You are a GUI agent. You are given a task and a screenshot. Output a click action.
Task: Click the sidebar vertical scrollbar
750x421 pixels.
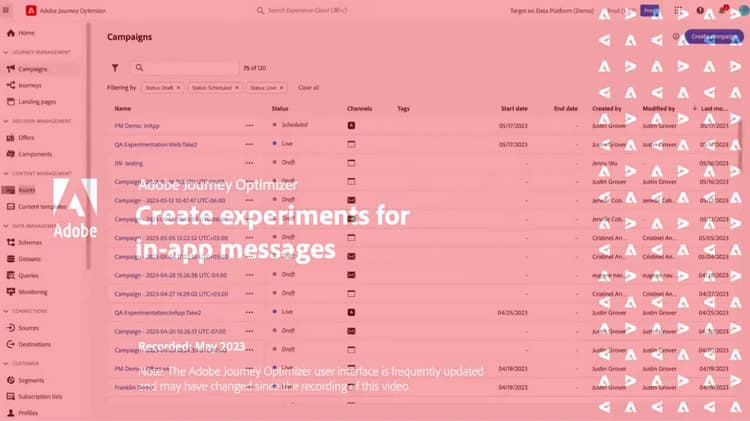tap(88, 146)
